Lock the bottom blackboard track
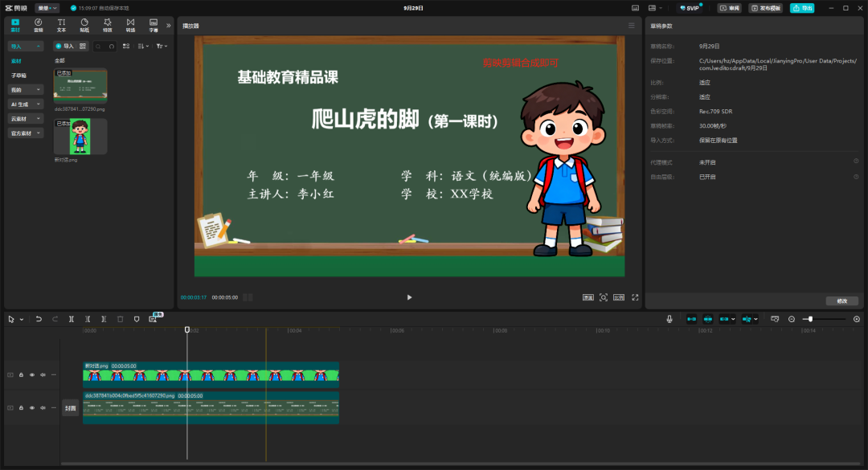 click(22, 407)
